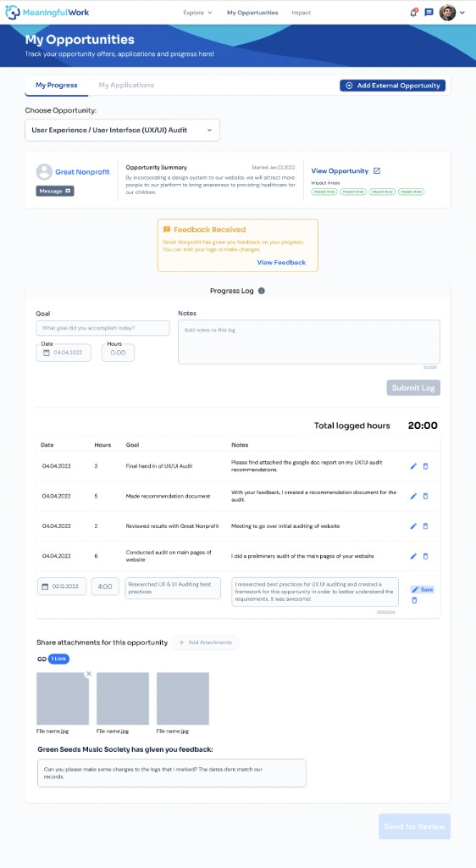The image size is (476, 868).
Task: Click the Message button
Action: click(x=55, y=191)
